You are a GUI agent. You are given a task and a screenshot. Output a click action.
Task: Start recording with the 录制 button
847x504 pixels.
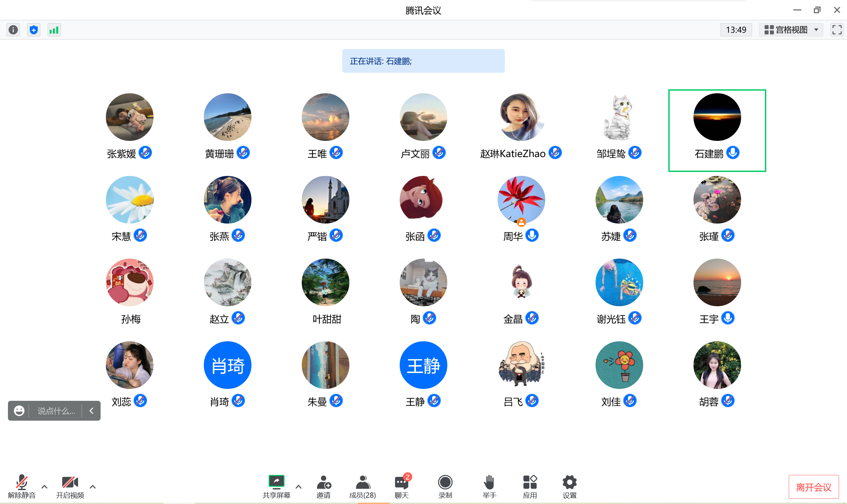[445, 486]
